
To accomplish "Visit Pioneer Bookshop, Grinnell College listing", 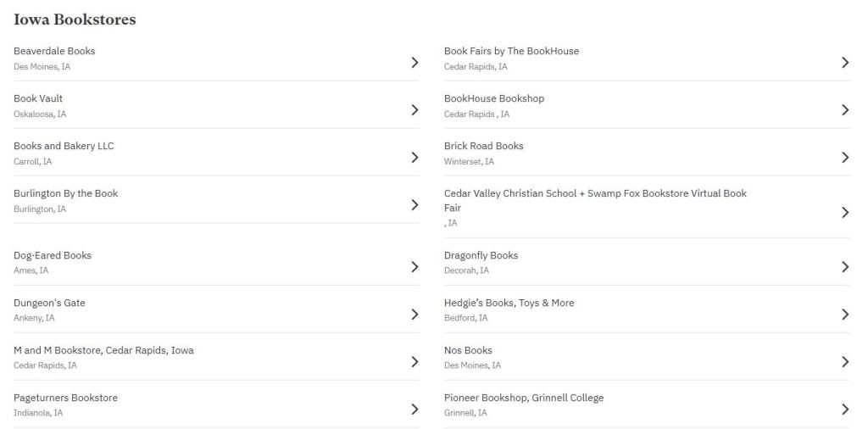I will click(x=524, y=398).
